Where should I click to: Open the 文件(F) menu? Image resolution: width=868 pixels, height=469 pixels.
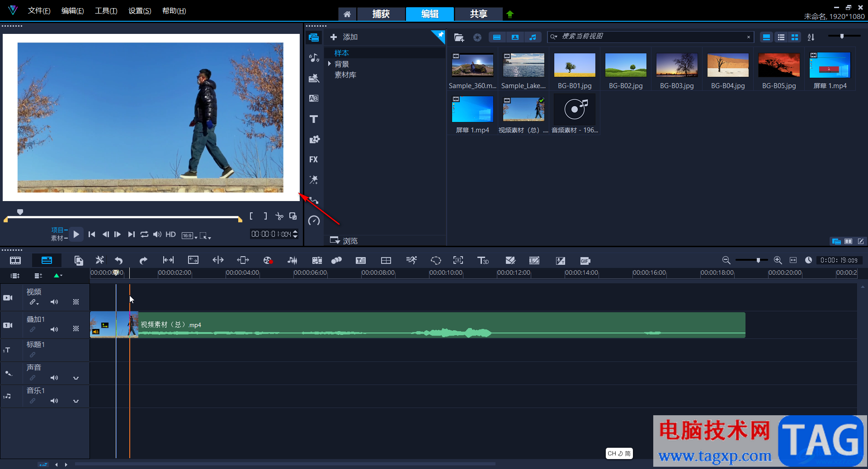[x=39, y=10]
